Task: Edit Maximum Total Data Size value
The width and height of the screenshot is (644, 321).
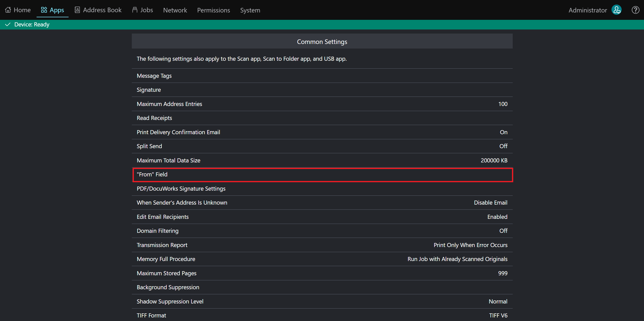Action: pyautogui.click(x=322, y=160)
